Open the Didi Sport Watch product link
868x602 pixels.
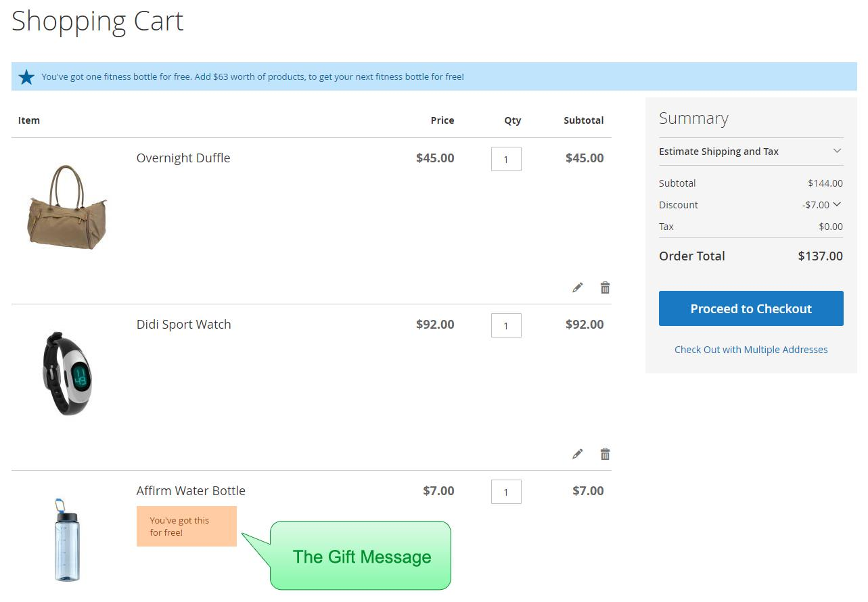[x=184, y=324]
